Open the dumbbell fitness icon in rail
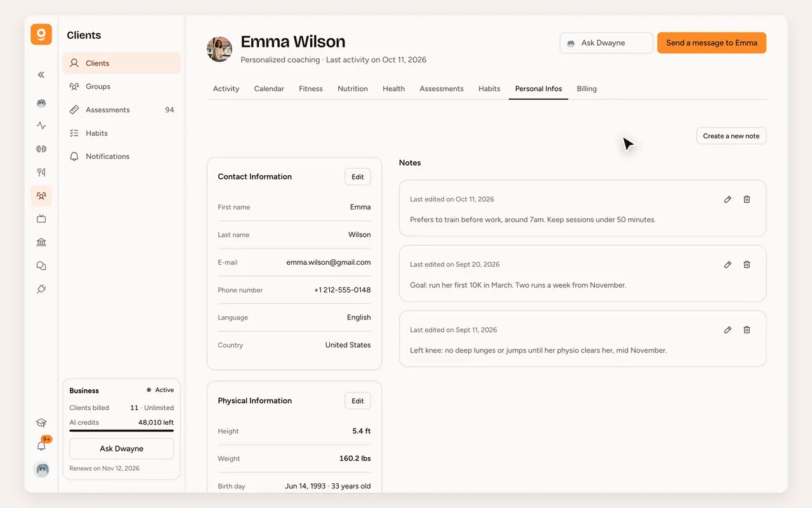The height and width of the screenshot is (508, 812). (x=41, y=149)
